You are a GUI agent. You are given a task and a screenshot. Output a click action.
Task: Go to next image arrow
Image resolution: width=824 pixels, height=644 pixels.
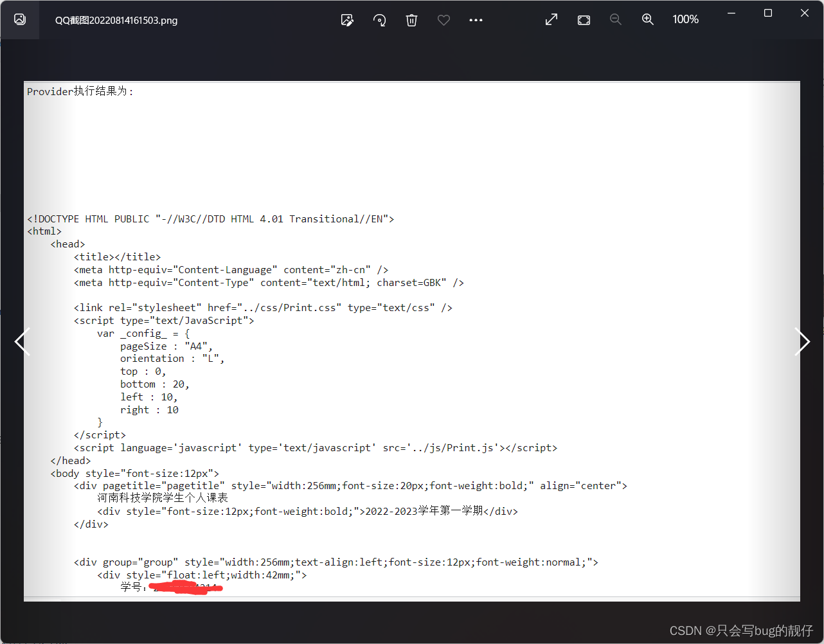click(x=802, y=341)
